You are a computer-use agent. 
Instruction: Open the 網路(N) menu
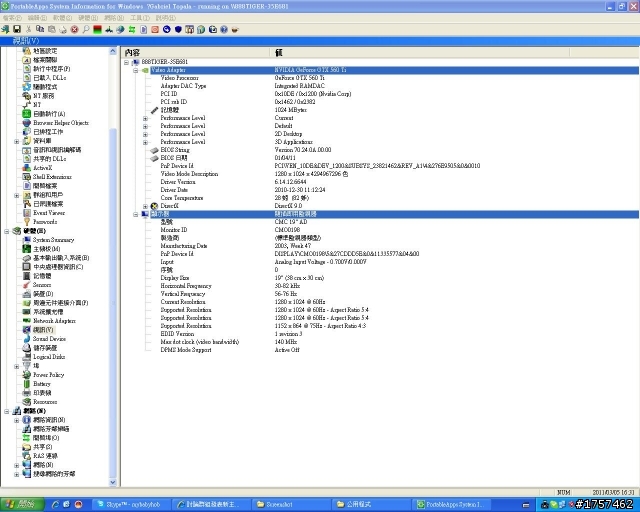[x=114, y=18]
